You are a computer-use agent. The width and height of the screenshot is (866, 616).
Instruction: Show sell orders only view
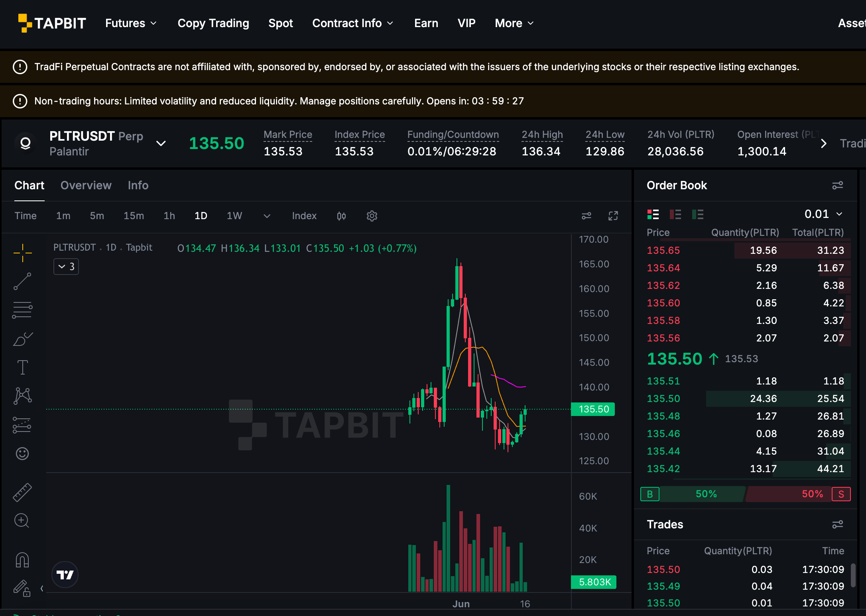tap(675, 214)
